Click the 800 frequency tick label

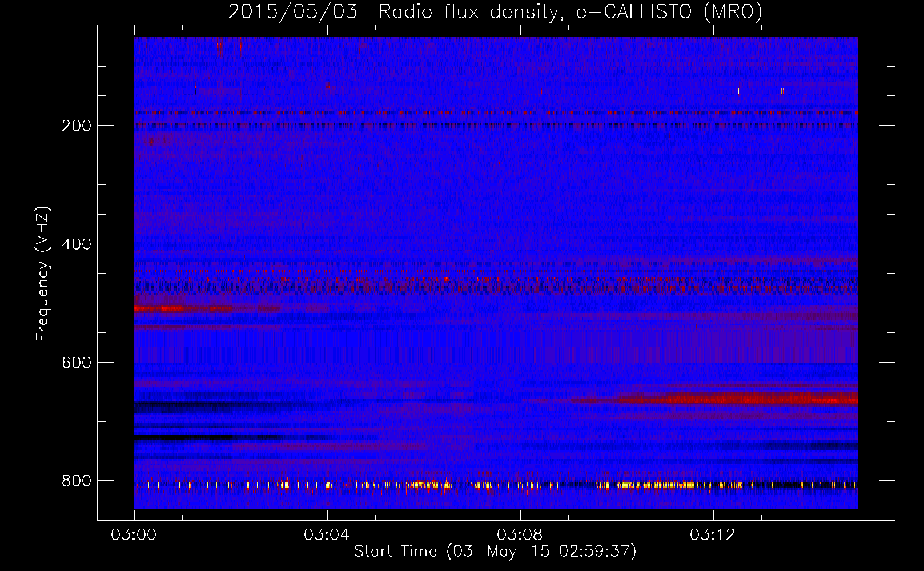pos(77,481)
